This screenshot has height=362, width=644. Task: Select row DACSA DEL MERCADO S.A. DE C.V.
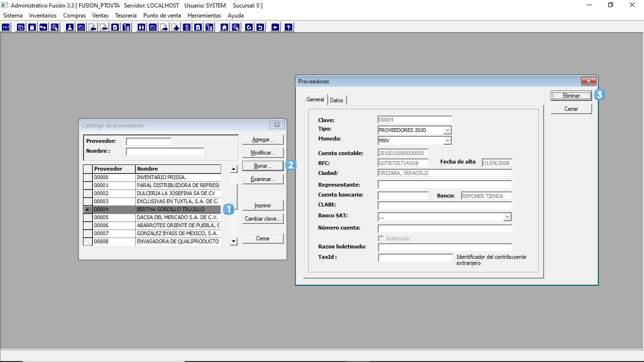point(152,217)
